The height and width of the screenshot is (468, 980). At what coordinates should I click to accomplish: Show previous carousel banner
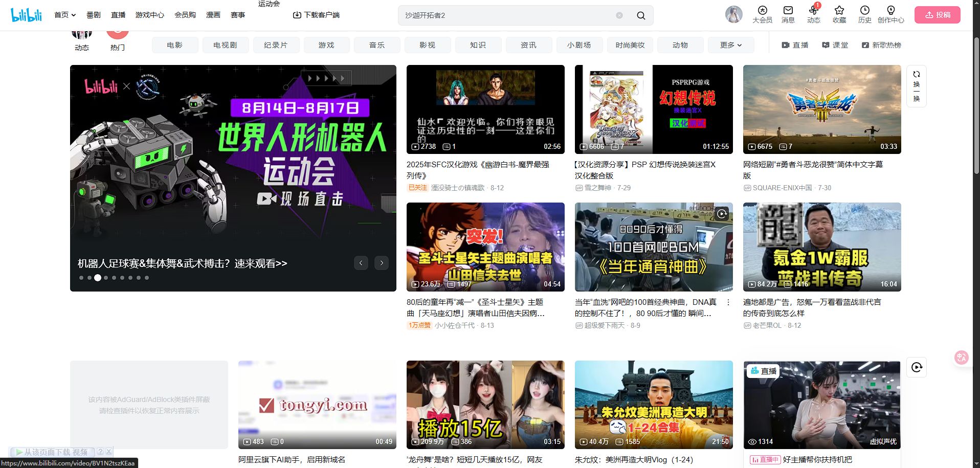pyautogui.click(x=361, y=263)
